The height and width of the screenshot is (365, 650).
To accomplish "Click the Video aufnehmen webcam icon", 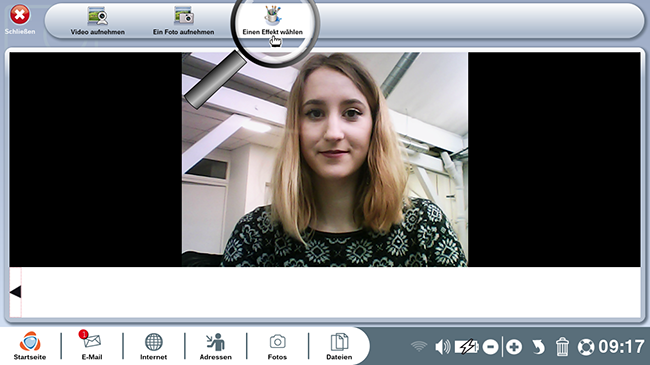I will [x=98, y=17].
